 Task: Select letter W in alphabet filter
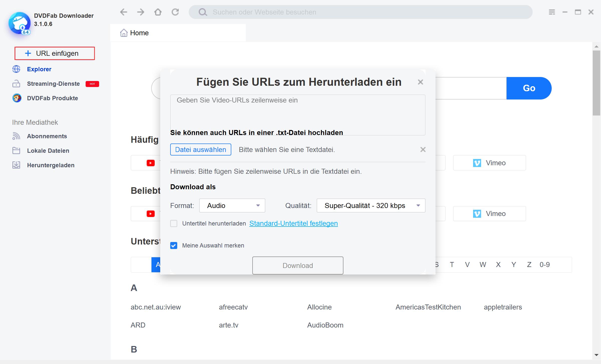tap(483, 265)
